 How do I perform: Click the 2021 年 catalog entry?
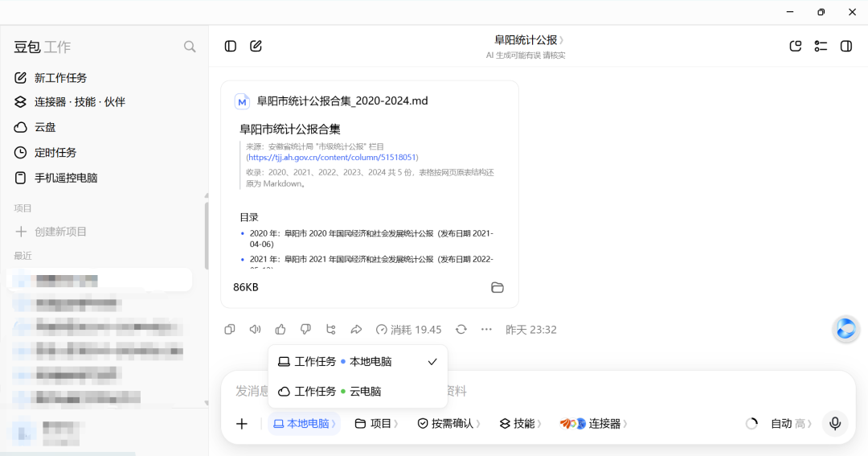pos(371,263)
